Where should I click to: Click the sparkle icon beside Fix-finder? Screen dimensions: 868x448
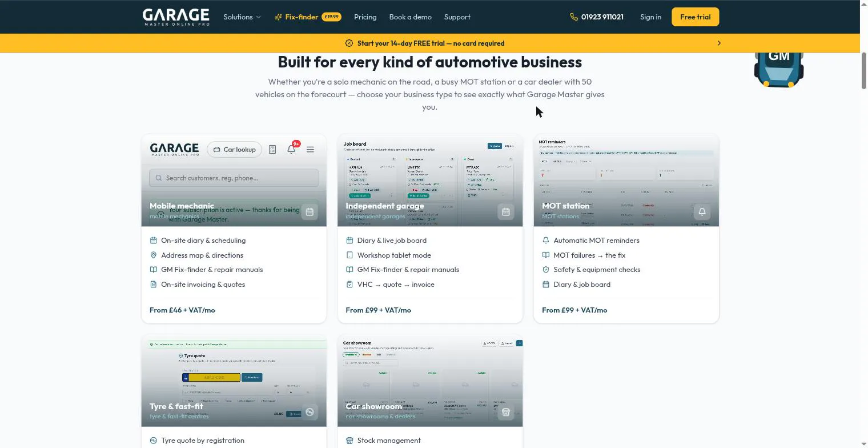(x=278, y=17)
